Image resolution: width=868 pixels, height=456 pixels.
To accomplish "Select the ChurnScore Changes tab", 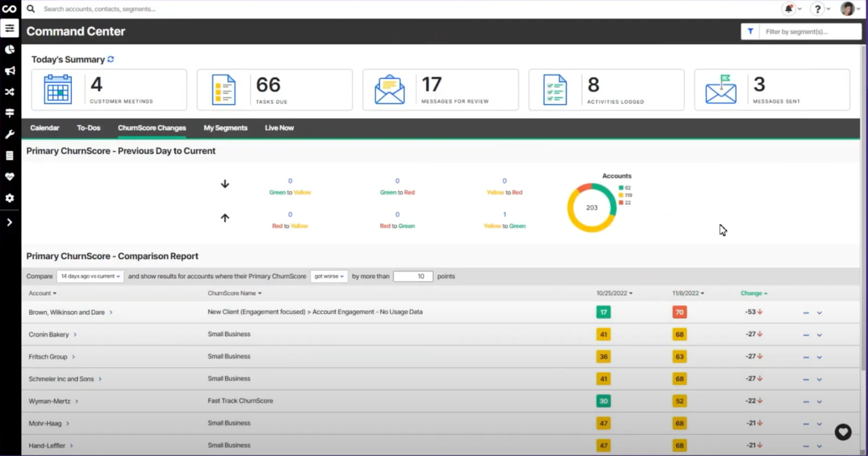I will 152,128.
